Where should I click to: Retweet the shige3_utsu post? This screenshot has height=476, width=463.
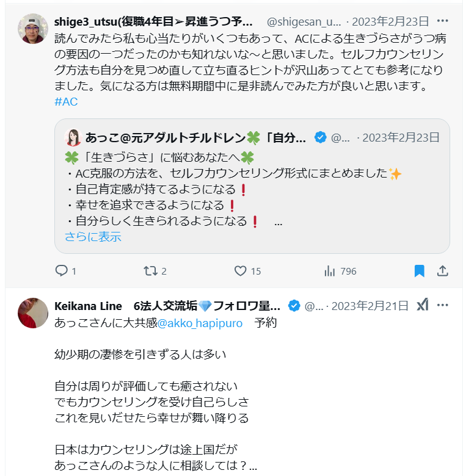[x=150, y=270]
